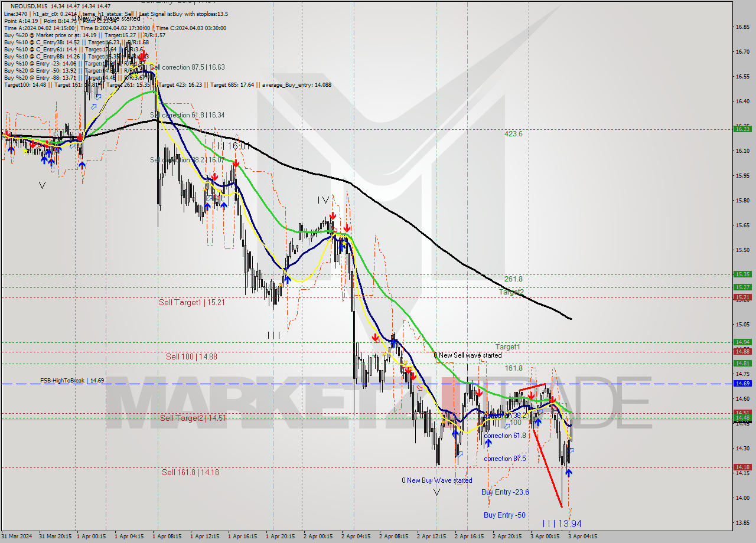Click the 'Sell Target2 | 14.51' label
The height and width of the screenshot is (543, 756).
click(193, 418)
